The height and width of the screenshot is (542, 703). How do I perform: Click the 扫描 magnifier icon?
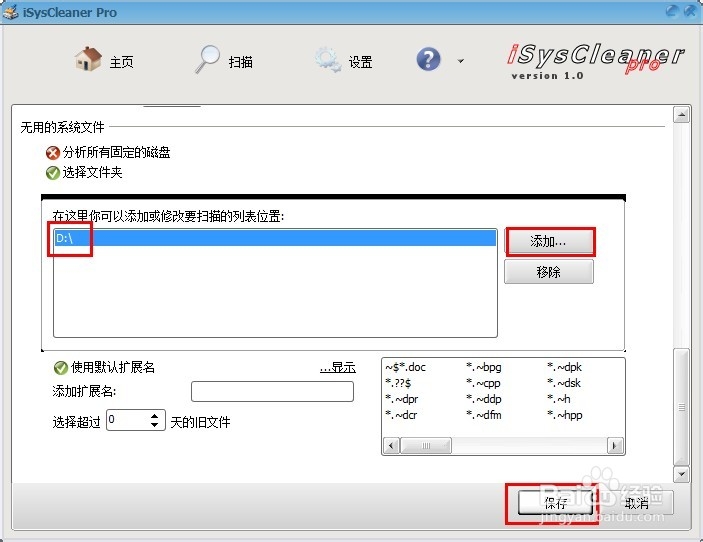[x=208, y=59]
